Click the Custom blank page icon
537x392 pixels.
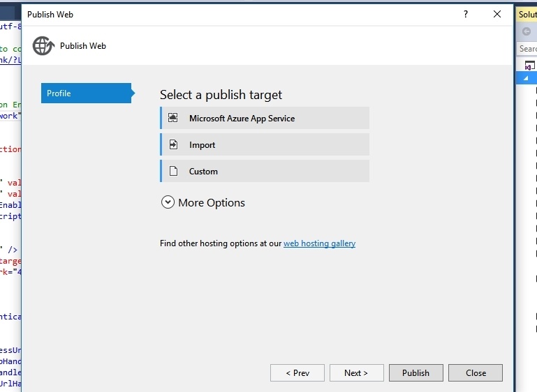pyautogui.click(x=173, y=171)
